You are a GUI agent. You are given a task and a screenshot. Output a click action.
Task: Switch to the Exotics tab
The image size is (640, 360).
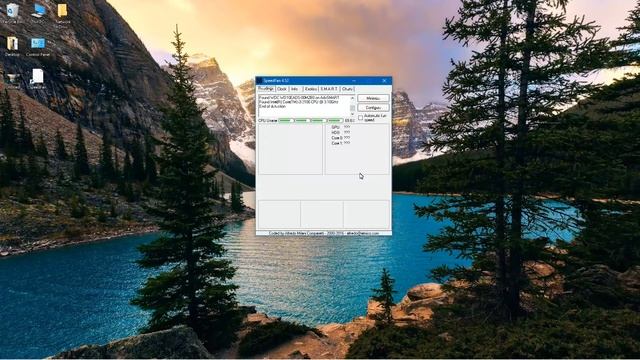(x=311, y=89)
